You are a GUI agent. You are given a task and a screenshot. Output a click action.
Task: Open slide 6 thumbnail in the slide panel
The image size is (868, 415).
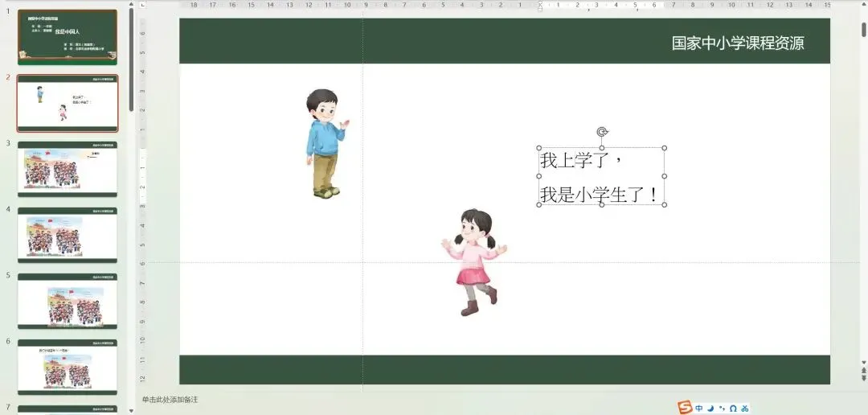point(68,367)
